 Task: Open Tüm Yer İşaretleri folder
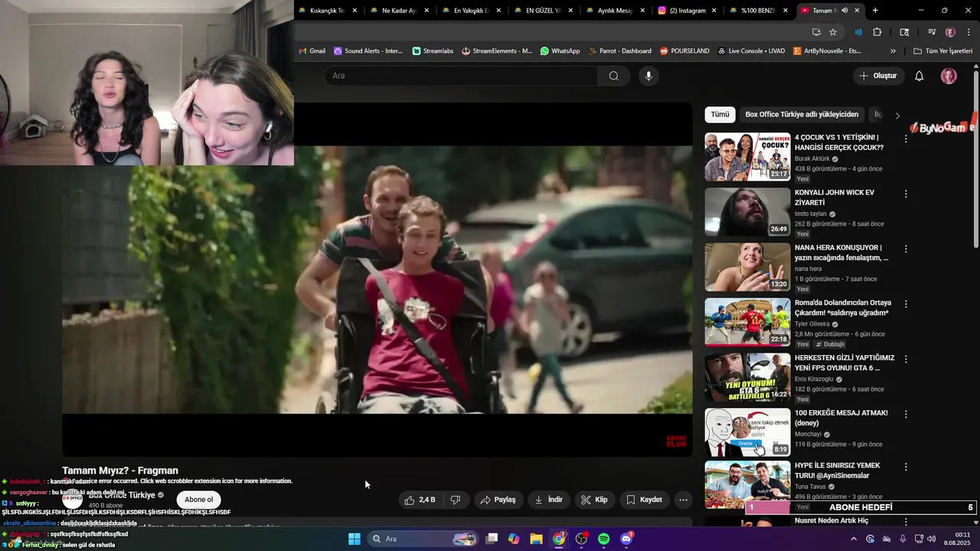(x=943, y=51)
